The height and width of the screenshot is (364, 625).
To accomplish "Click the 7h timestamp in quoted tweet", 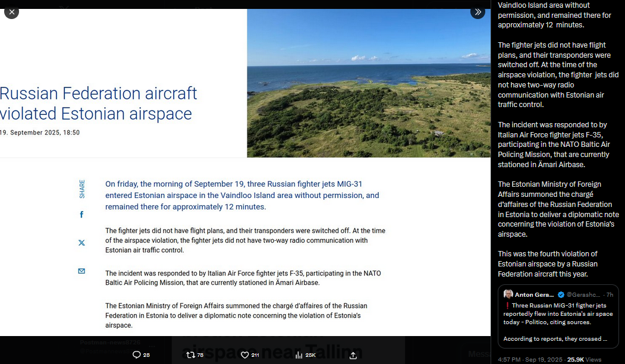I will (x=610, y=294).
